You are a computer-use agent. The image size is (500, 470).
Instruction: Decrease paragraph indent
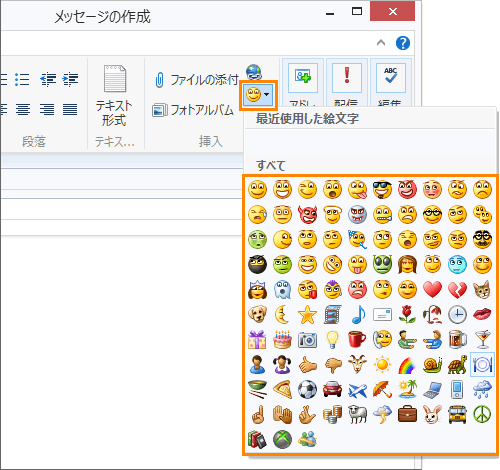(x=48, y=79)
